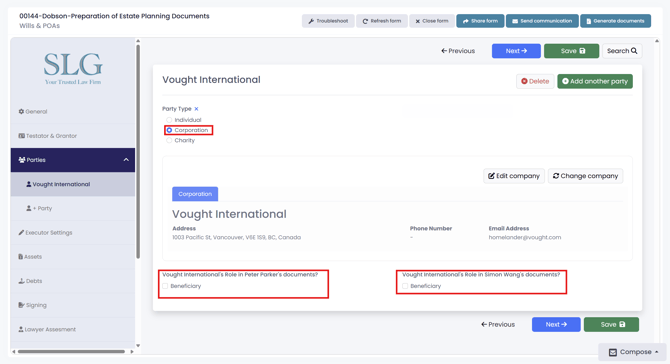
Task: Click the sidebar vertical scrollbar
Action: point(138,152)
